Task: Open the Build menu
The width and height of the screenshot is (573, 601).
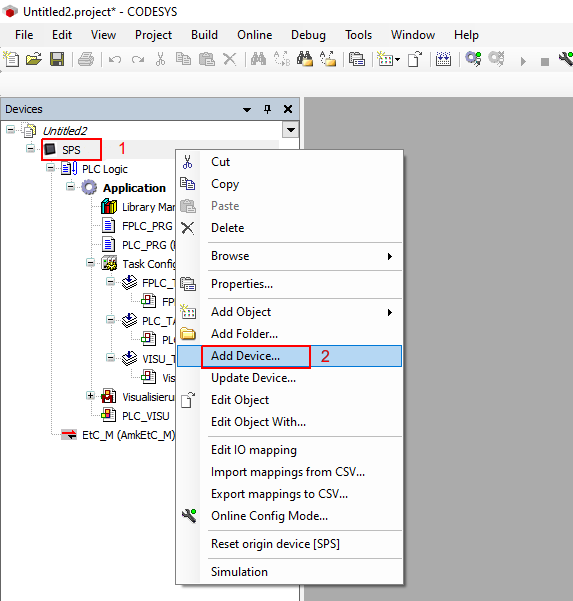Action: pyautogui.click(x=204, y=35)
